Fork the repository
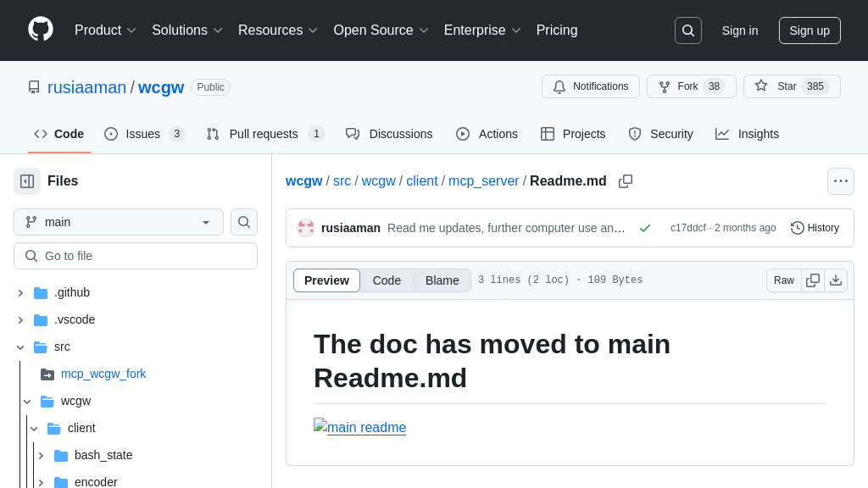Image resolution: width=868 pixels, height=488 pixels. coord(692,86)
